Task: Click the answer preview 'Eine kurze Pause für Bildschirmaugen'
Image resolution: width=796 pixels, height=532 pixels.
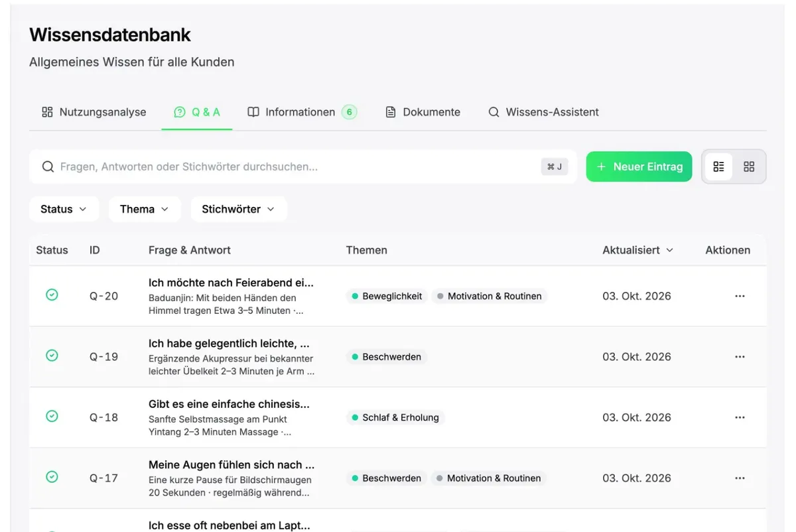Action: click(230, 480)
